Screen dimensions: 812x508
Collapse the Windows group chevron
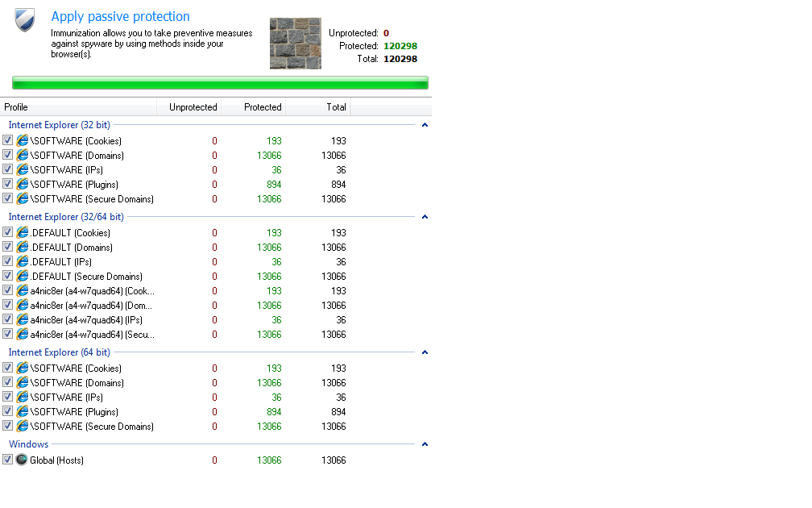click(425, 444)
